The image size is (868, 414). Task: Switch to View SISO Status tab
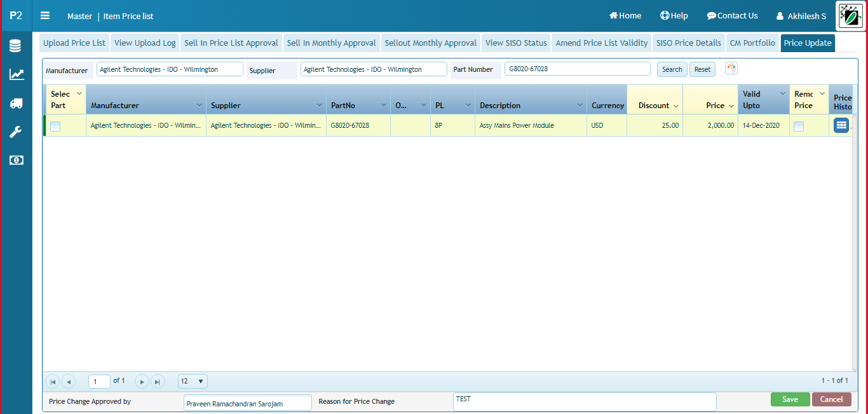pyautogui.click(x=516, y=43)
